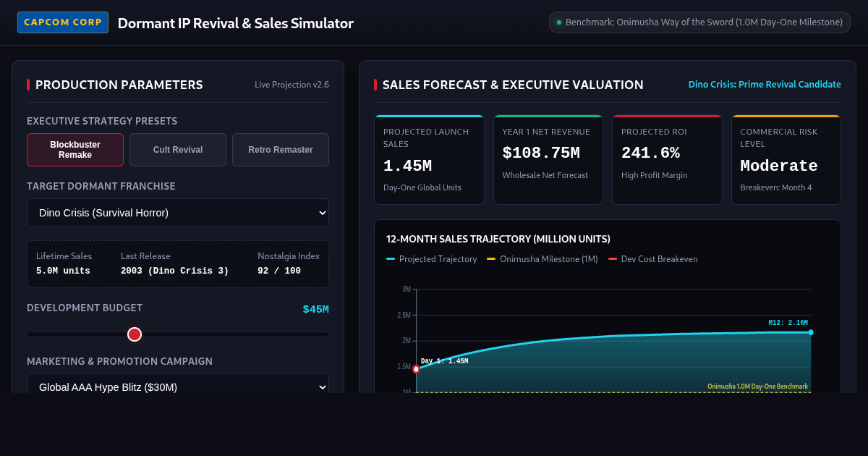Screen dimensions: 868x456
Task: Toggle the Dev Cost Breakeven legend item
Action: coord(653,259)
